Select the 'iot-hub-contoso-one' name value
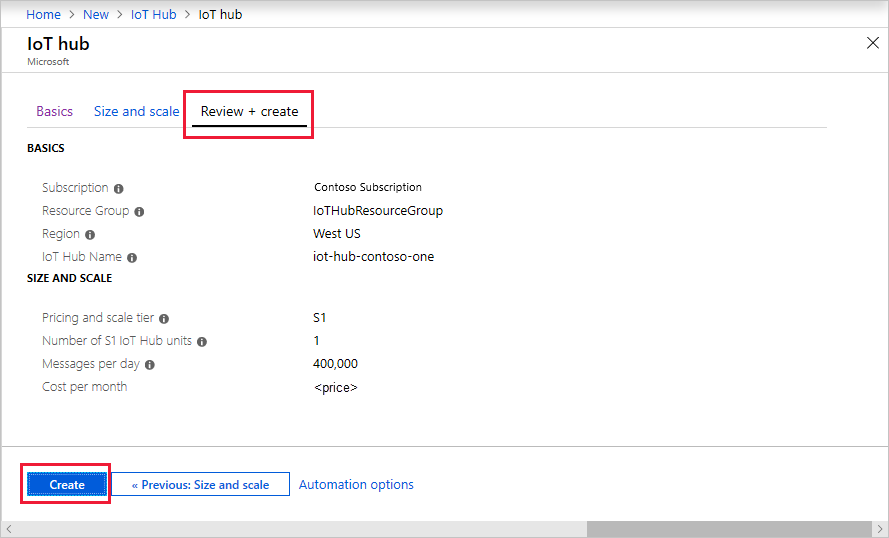 (x=374, y=257)
